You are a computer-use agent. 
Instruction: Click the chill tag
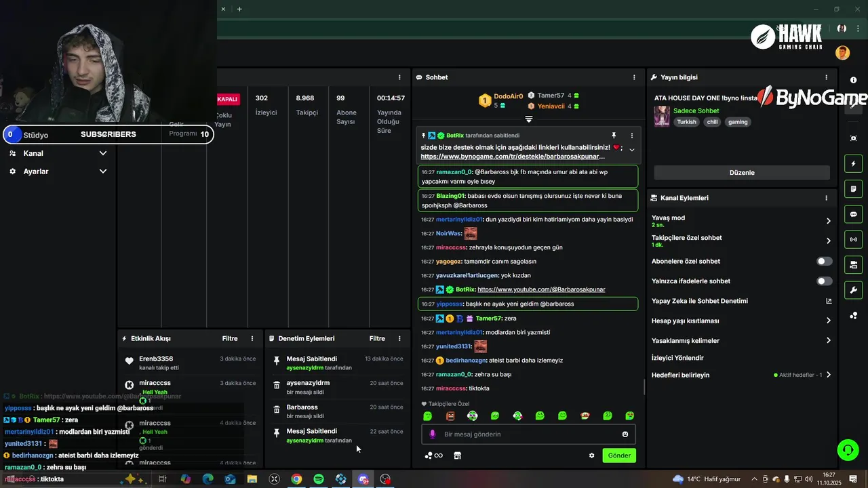coord(711,122)
